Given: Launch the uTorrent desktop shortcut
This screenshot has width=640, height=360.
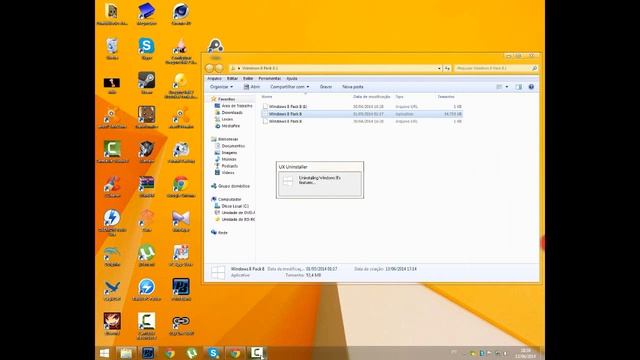Looking at the screenshot, I should point(146,255).
